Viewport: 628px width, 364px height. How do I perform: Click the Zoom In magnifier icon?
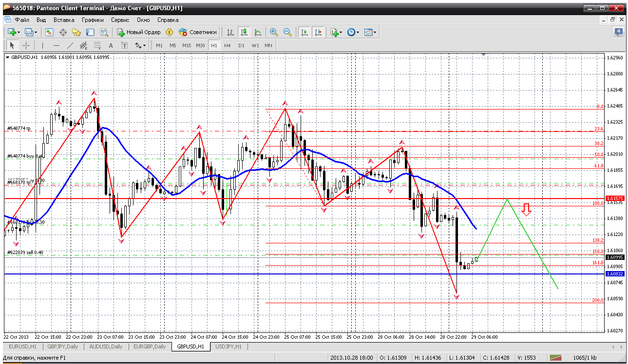274,32
